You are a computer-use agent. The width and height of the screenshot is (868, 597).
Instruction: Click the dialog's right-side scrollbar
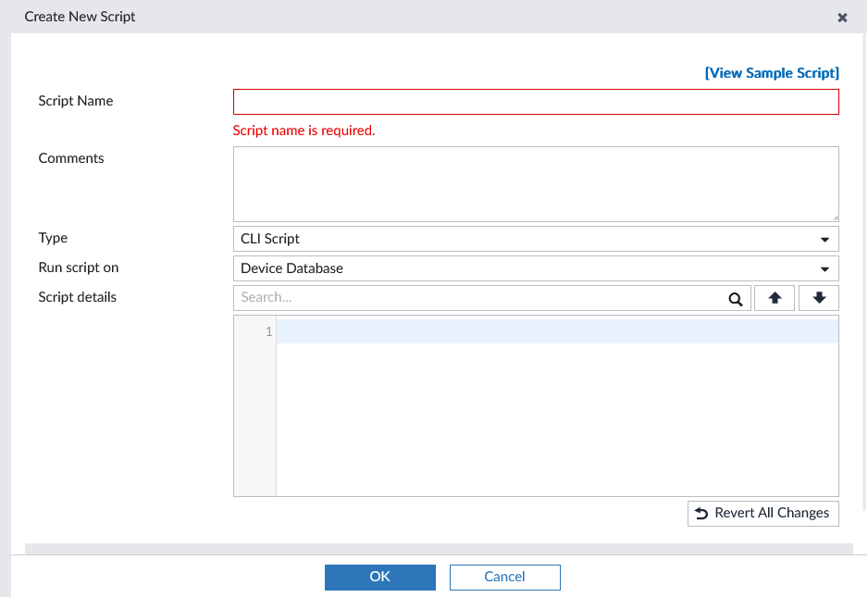(x=864, y=278)
